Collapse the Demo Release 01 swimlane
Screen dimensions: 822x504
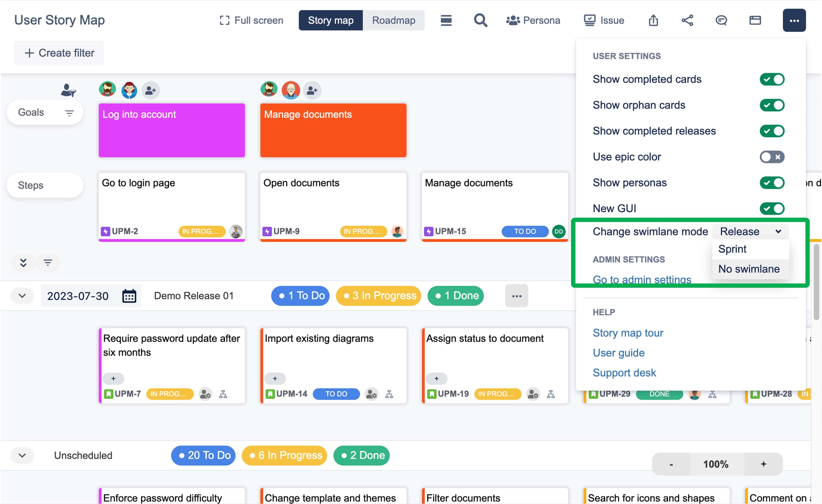pyautogui.click(x=22, y=296)
